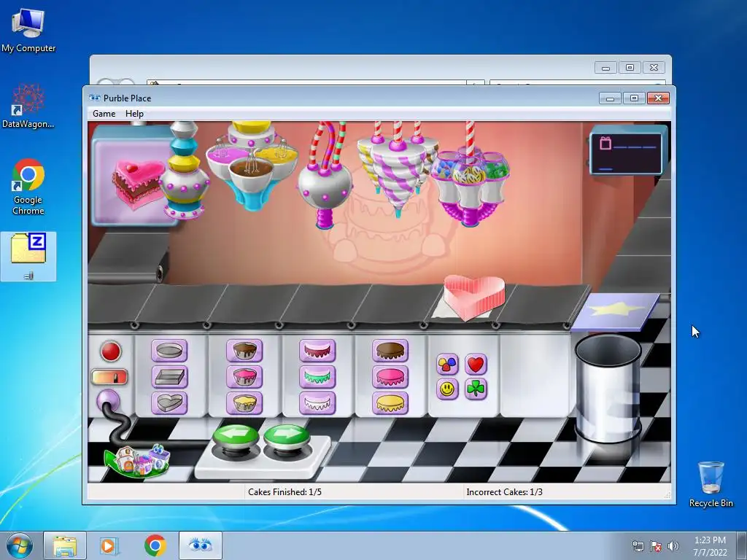This screenshot has height=560, width=747.
Task: Open My Computer desktop icon
Action: [28, 31]
